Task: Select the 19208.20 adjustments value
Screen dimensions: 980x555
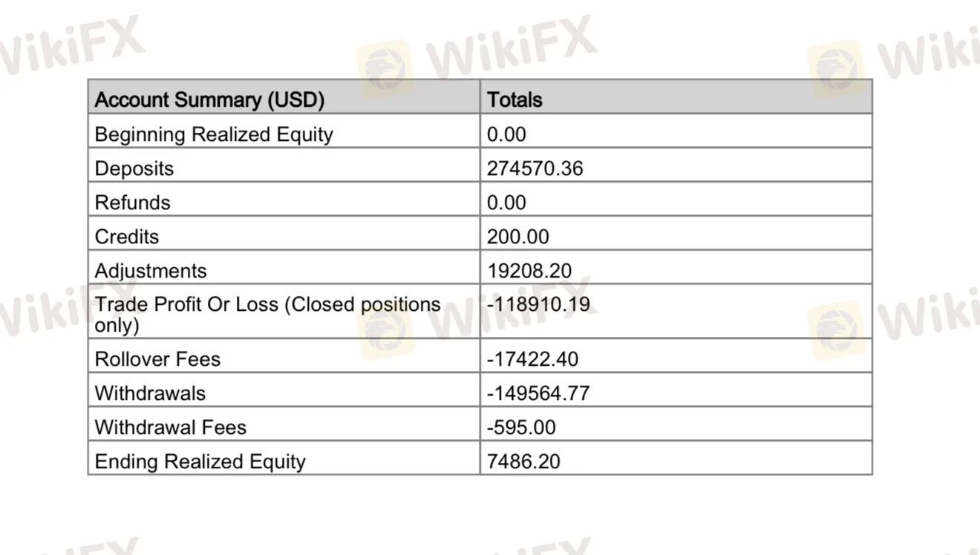Action: click(529, 271)
